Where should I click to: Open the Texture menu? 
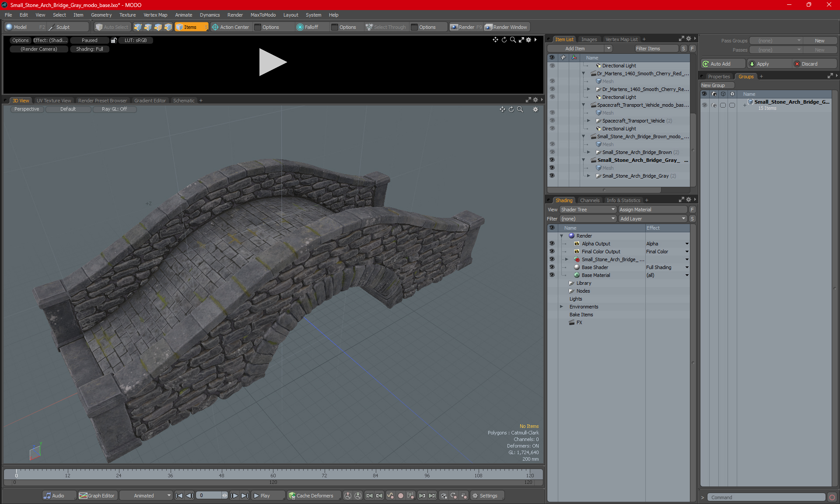pyautogui.click(x=127, y=15)
